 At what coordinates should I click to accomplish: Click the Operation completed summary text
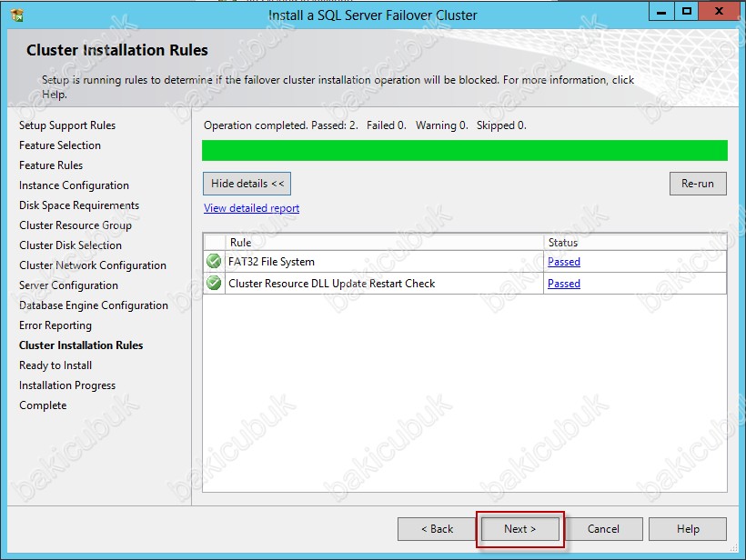point(365,125)
